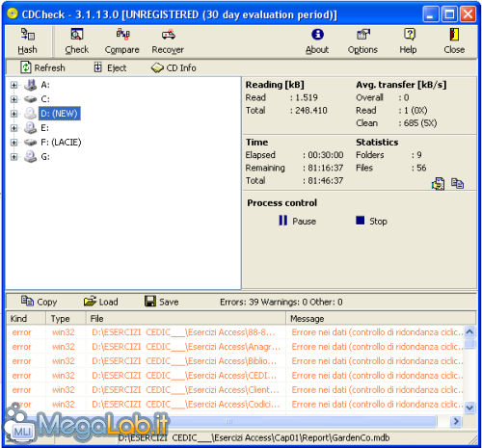Expand the E: drive node
Screen dimensions: 482x448
[13, 128]
